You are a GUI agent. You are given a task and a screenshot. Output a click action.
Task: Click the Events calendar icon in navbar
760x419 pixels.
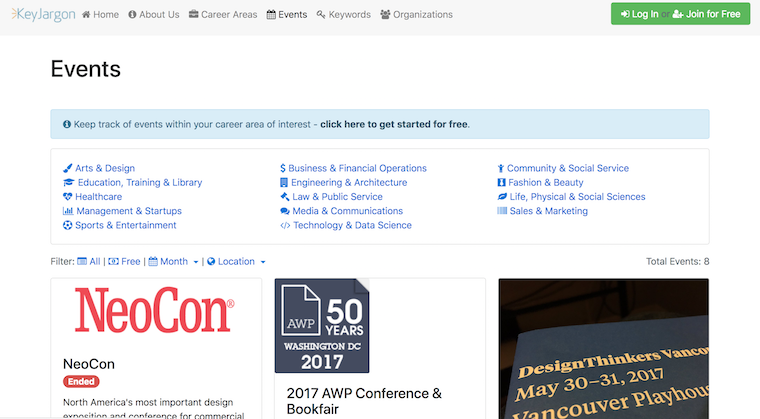pos(271,15)
